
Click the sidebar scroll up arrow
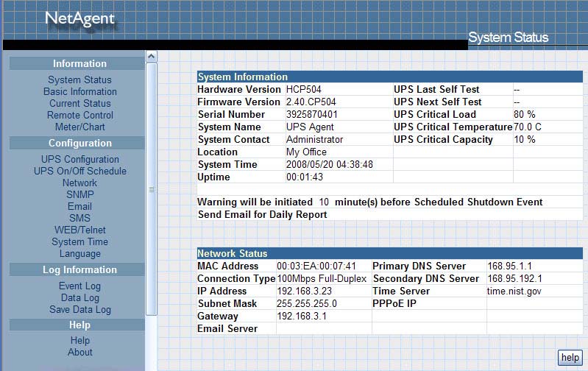pyautogui.click(x=151, y=57)
